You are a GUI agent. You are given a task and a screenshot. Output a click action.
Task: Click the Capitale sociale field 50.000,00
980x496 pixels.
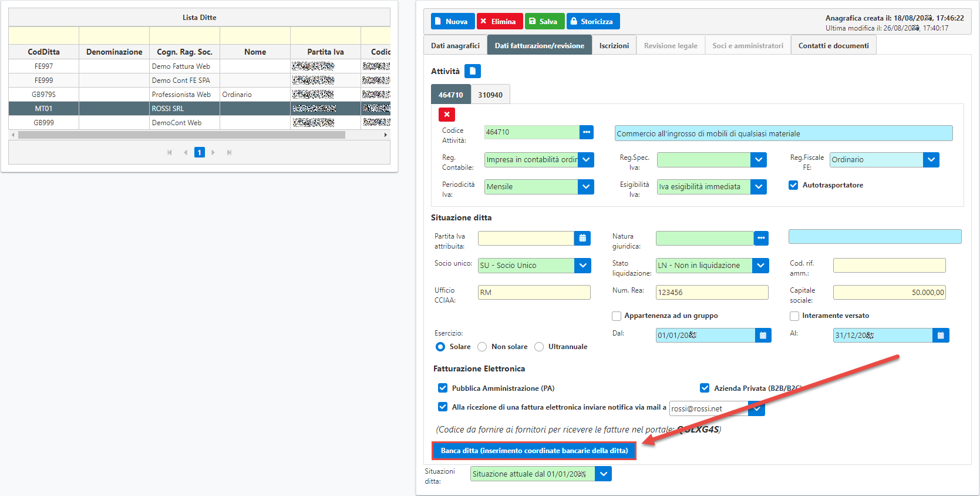pyautogui.click(x=890, y=293)
